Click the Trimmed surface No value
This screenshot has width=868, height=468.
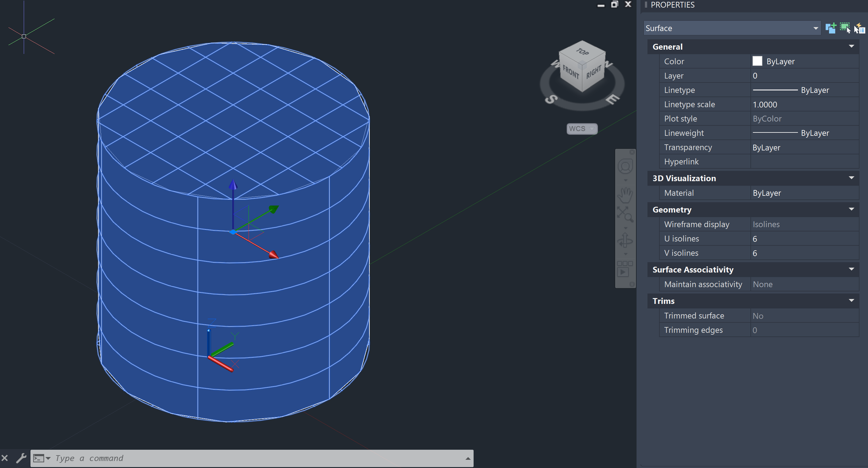tap(805, 316)
